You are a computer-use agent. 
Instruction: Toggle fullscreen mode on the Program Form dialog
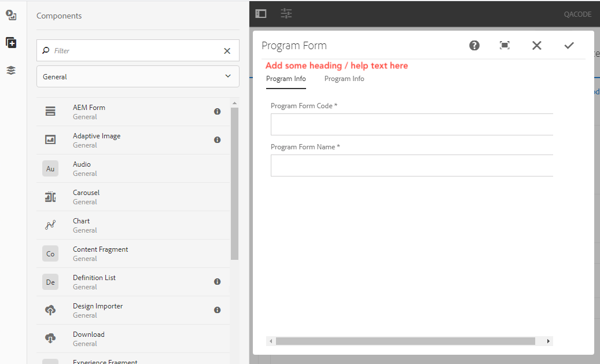pos(504,45)
